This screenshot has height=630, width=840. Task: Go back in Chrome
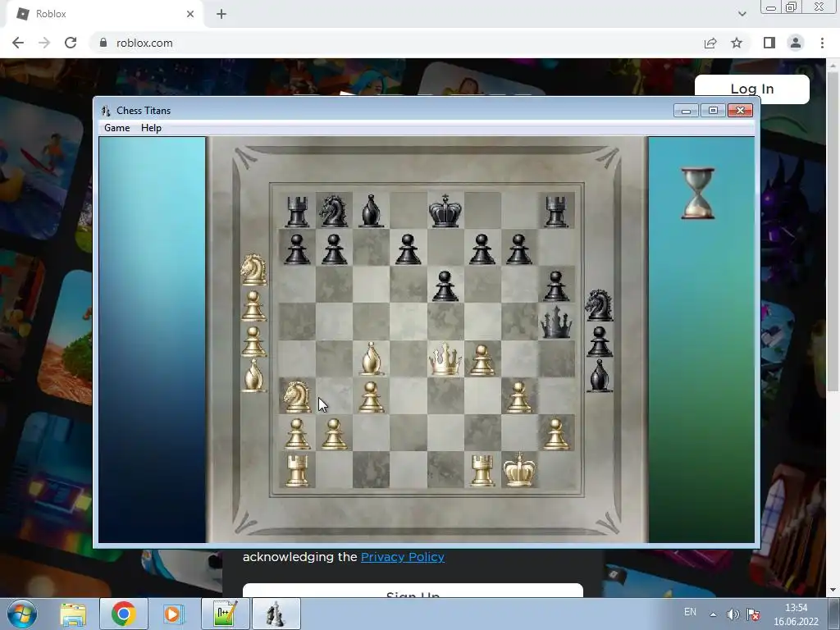tap(18, 43)
